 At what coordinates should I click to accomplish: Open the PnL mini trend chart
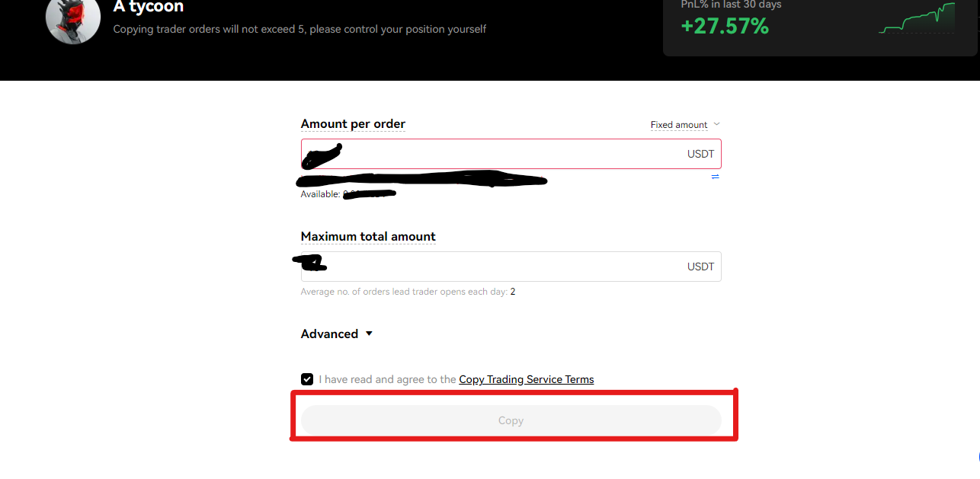[917, 18]
